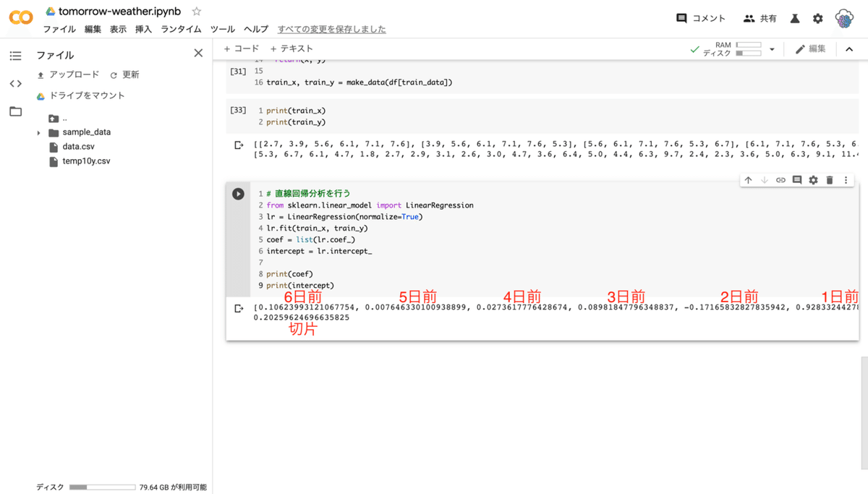Viewport: 868px width, 494px height.
Task: Open the settings gear in the header
Action: click(818, 19)
